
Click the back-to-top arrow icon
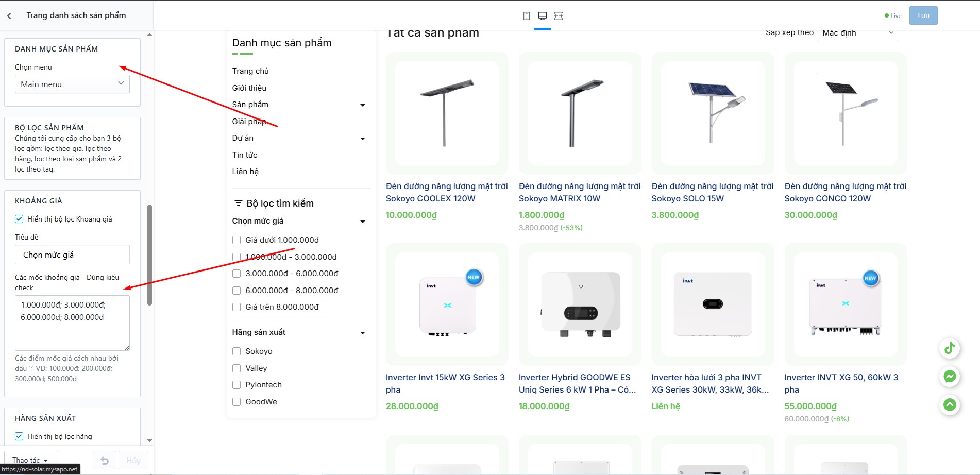coord(950,404)
